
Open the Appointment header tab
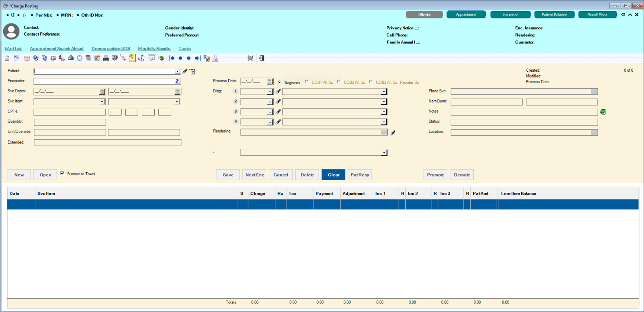click(466, 15)
